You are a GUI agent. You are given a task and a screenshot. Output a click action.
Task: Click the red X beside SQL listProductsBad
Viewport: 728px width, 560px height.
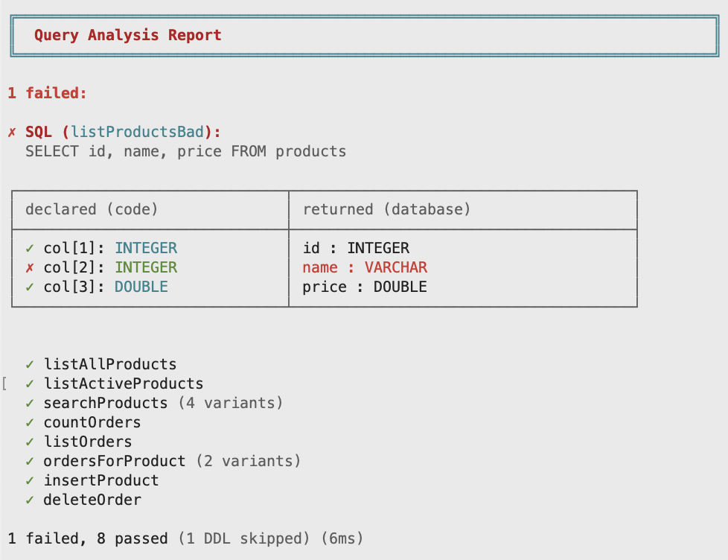tap(12, 133)
